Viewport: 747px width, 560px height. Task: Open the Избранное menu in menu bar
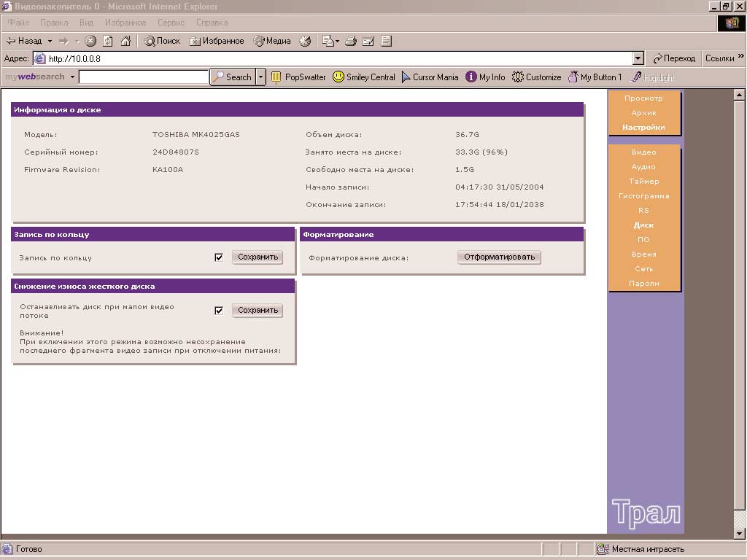[125, 23]
